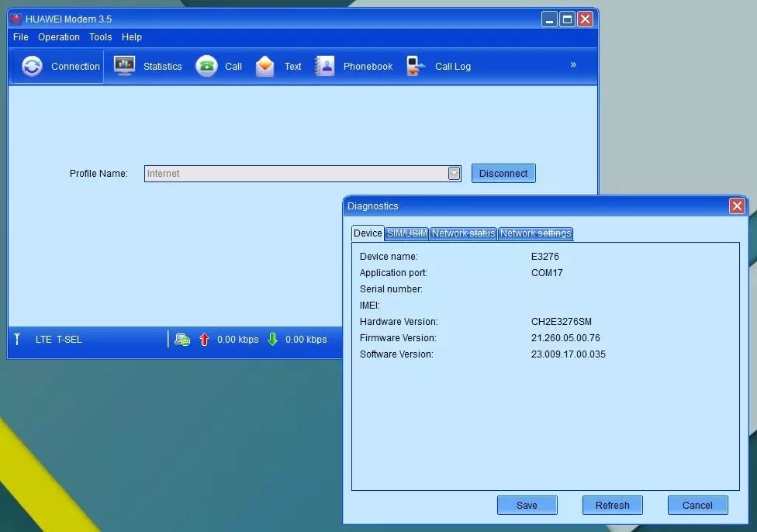Click the upload speed 0.00 kbps text
This screenshot has width=757, height=532.
238,340
